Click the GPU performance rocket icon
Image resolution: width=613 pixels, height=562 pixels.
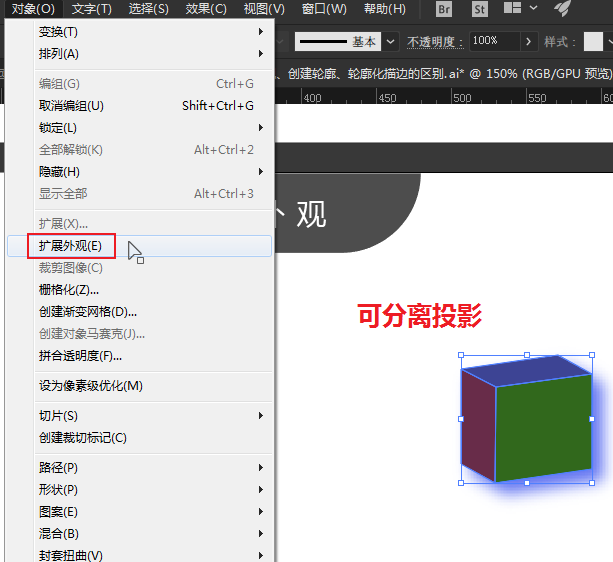click(x=562, y=8)
